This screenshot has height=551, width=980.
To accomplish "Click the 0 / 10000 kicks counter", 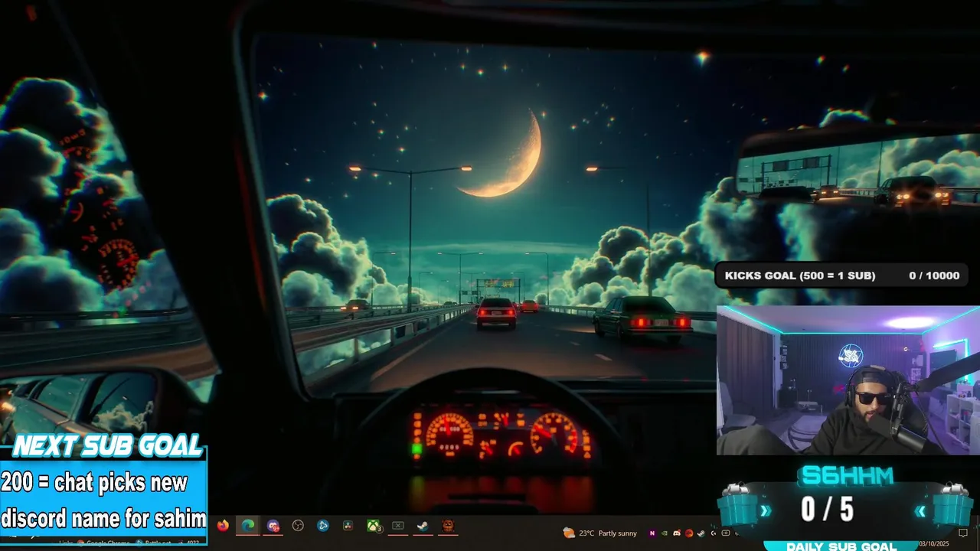I will (934, 275).
